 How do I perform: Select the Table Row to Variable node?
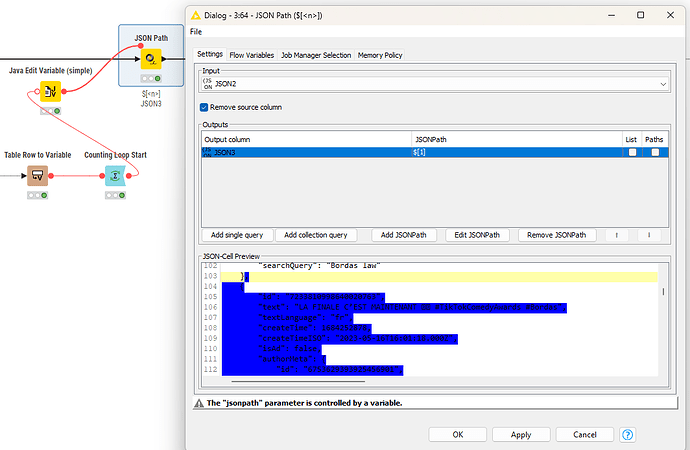[x=37, y=176]
